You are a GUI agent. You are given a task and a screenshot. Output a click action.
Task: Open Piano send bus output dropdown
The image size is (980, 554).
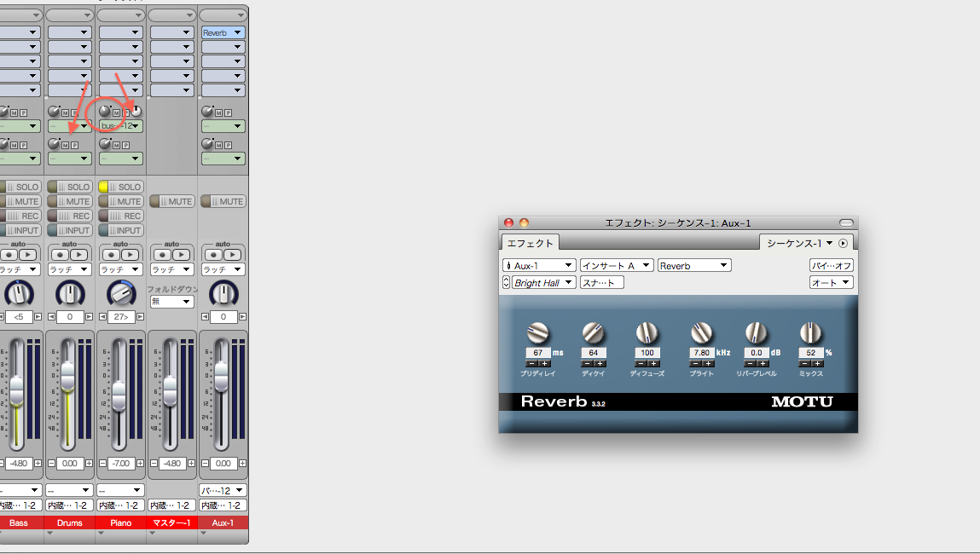[x=121, y=125]
